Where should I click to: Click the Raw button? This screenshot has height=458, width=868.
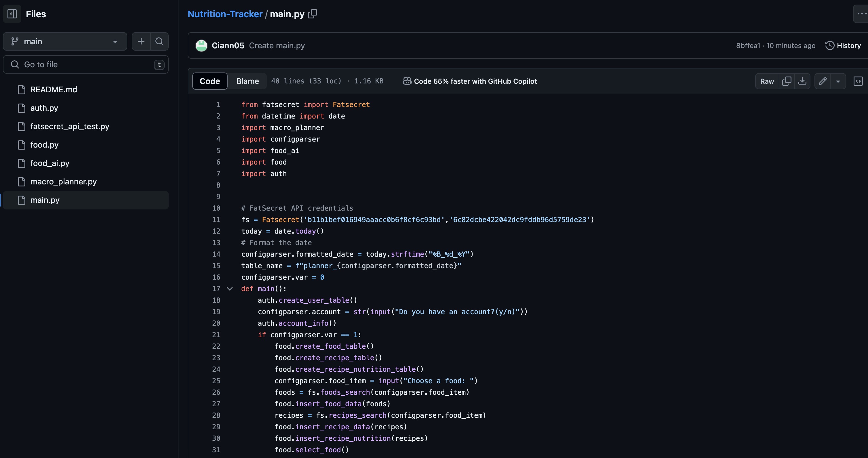click(x=767, y=81)
